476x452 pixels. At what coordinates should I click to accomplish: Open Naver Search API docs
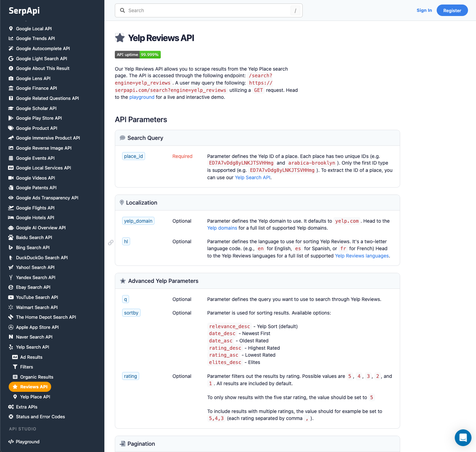coord(34,337)
